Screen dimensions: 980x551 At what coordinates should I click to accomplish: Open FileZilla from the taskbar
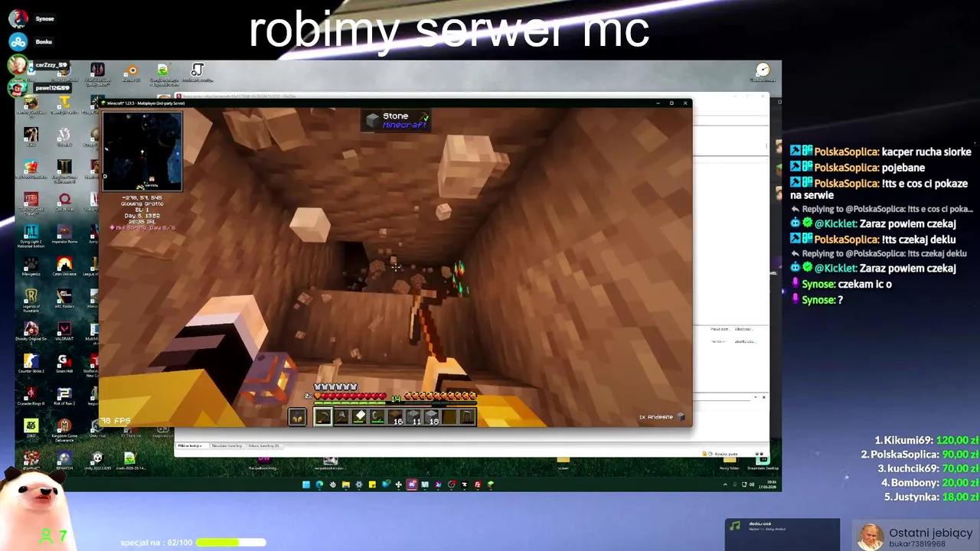(x=477, y=484)
